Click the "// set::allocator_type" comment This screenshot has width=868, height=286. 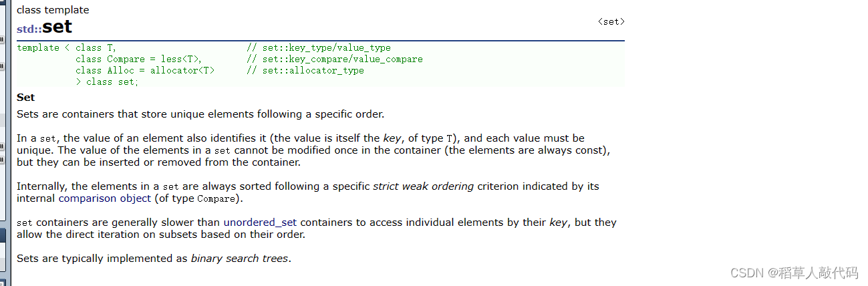[x=305, y=70]
